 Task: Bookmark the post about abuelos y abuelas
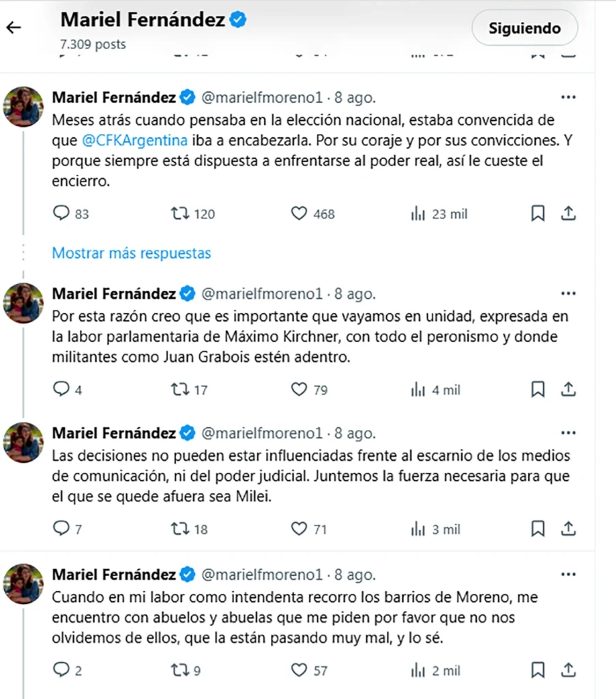point(538,670)
